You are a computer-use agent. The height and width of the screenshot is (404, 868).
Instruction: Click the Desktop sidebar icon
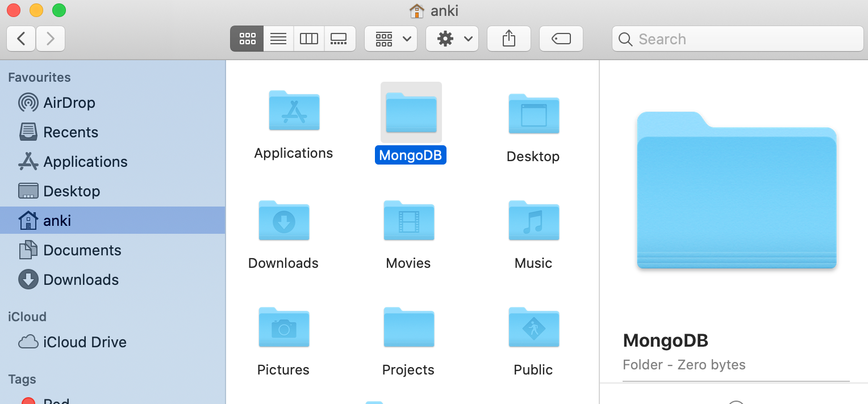tap(28, 191)
